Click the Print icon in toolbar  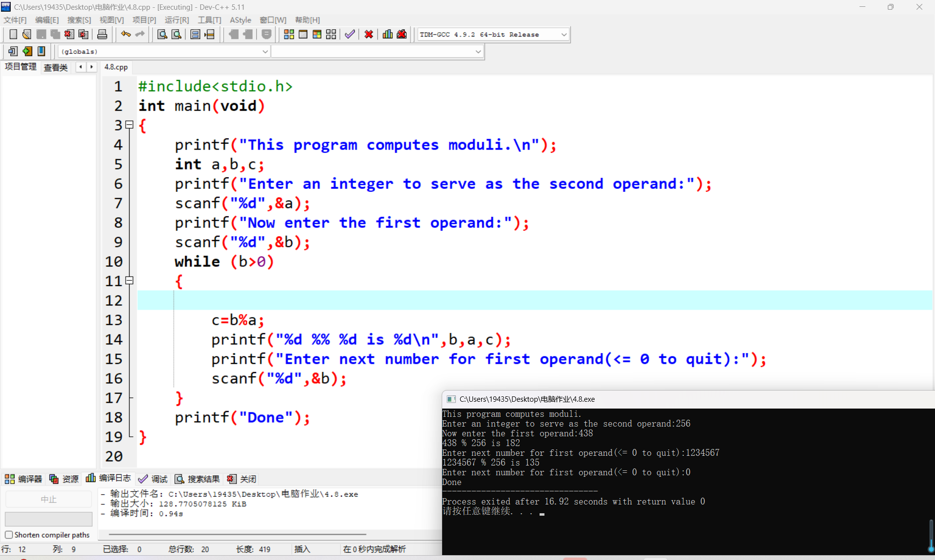[x=102, y=34]
